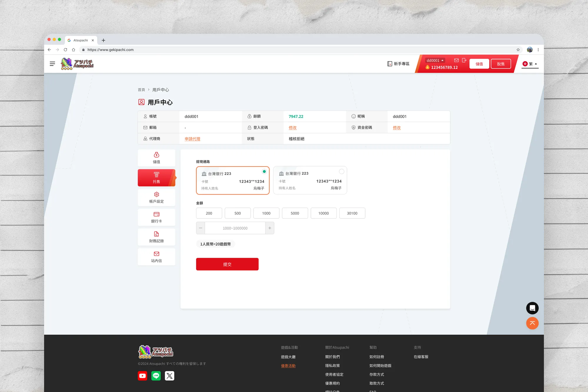588x392 pixels.
Task: Open the 托售 sidebar tab
Action: coord(156,178)
